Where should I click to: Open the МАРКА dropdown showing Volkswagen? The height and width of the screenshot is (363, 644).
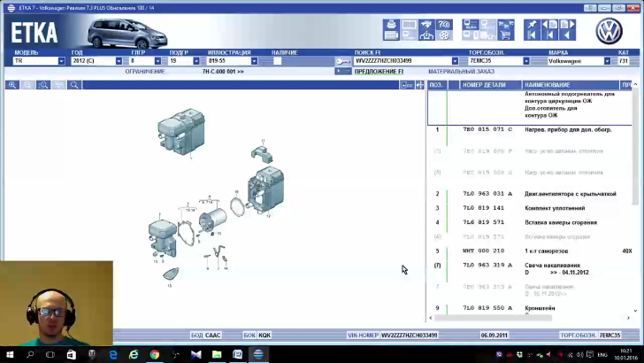pos(607,61)
